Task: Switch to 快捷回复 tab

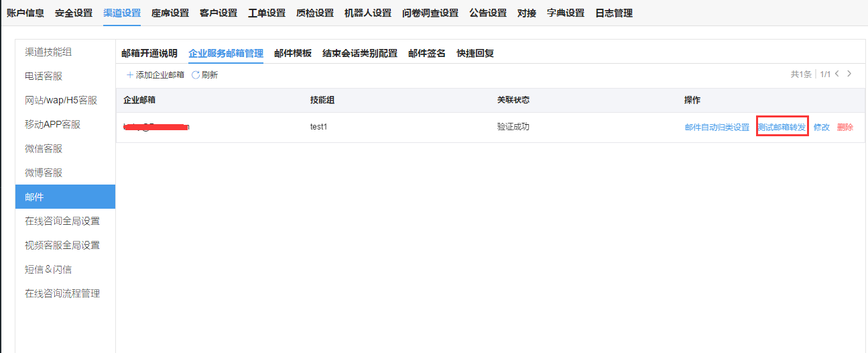Action: [x=475, y=53]
